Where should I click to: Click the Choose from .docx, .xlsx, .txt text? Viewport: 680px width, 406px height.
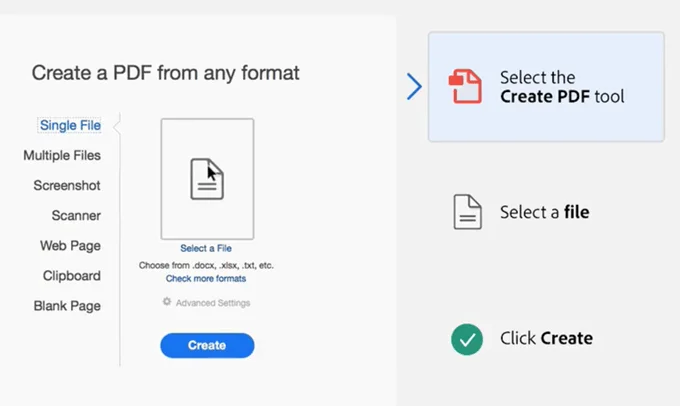(206, 265)
